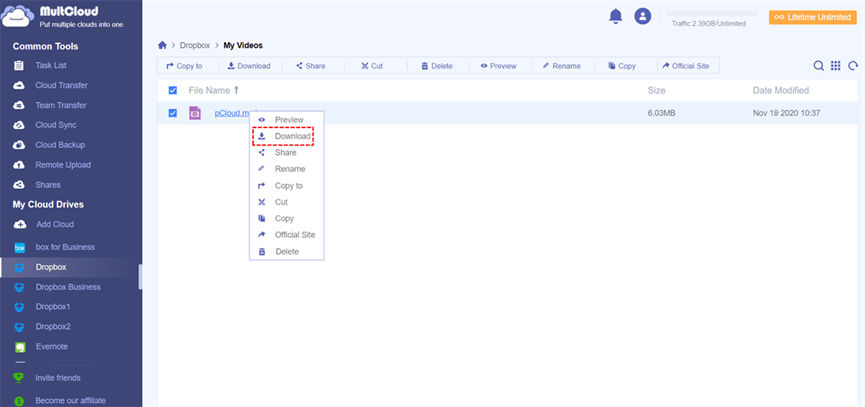Open Dropbox breadcrumb link
Screen dimensions: 865x407
[x=195, y=45]
